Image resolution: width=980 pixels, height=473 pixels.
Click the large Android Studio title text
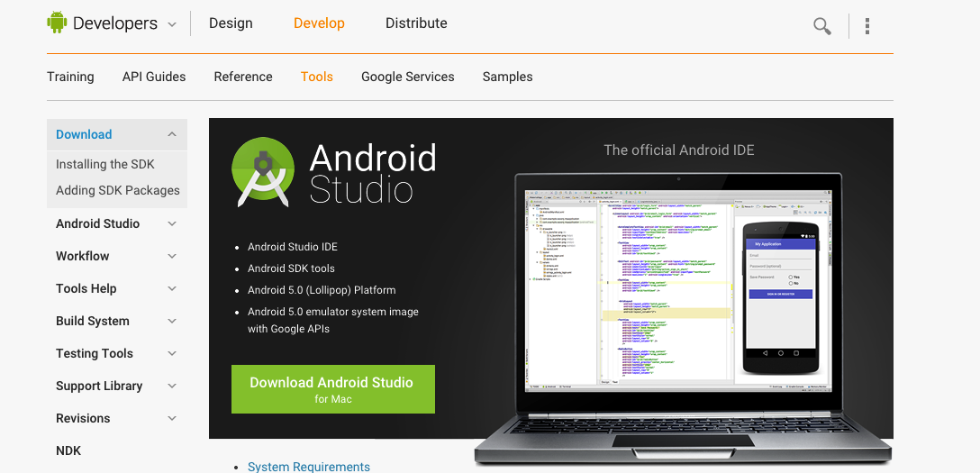coord(373,174)
